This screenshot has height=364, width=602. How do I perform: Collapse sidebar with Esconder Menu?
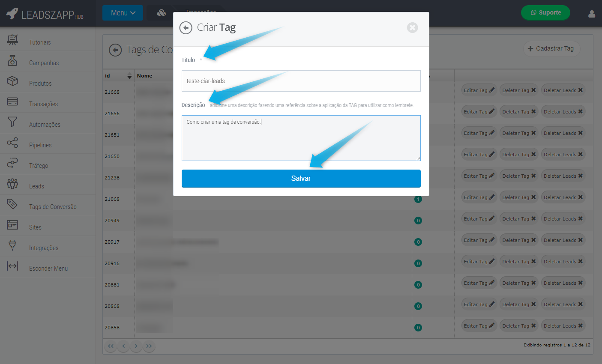coord(48,269)
